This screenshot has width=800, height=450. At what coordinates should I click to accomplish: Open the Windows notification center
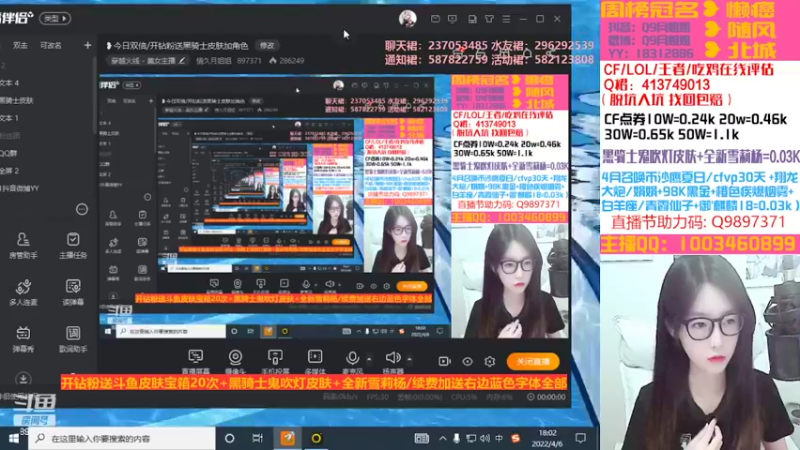point(581,438)
